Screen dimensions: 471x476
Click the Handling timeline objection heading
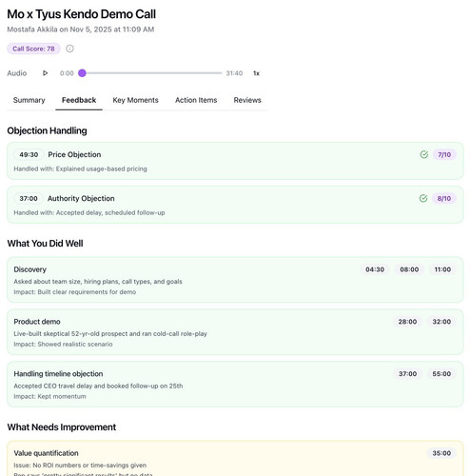coord(58,374)
